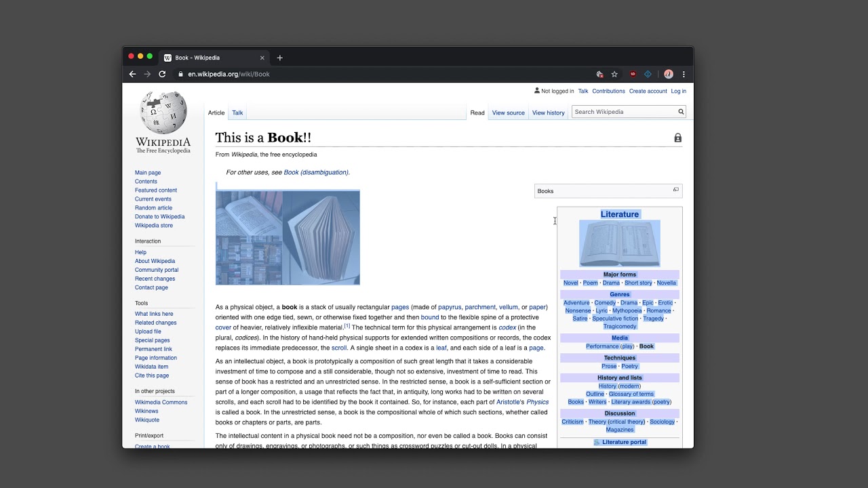Open the Wikipedia store link

coord(154,226)
